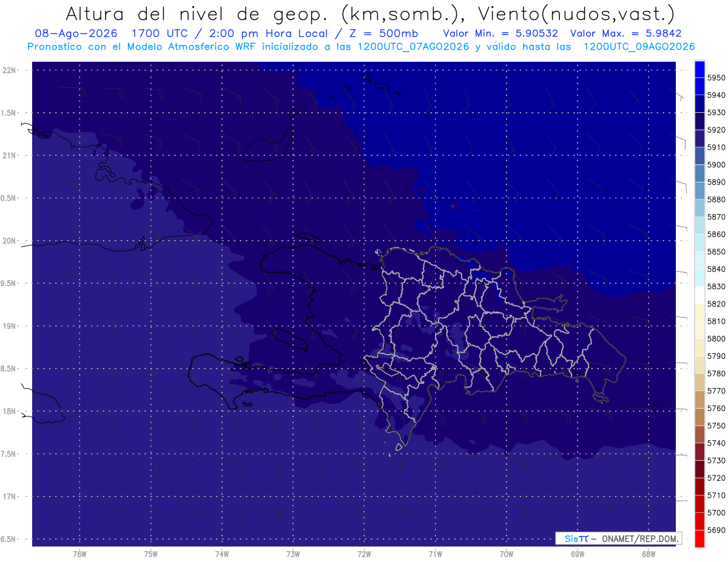Click valid-until time '1200UTC_09AGO2026'

[x=639, y=47]
